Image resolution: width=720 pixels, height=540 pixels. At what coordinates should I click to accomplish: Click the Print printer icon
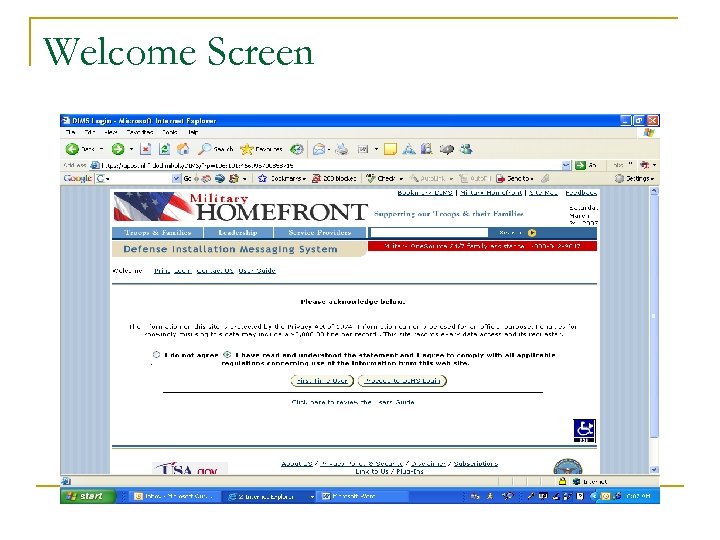(x=342, y=149)
